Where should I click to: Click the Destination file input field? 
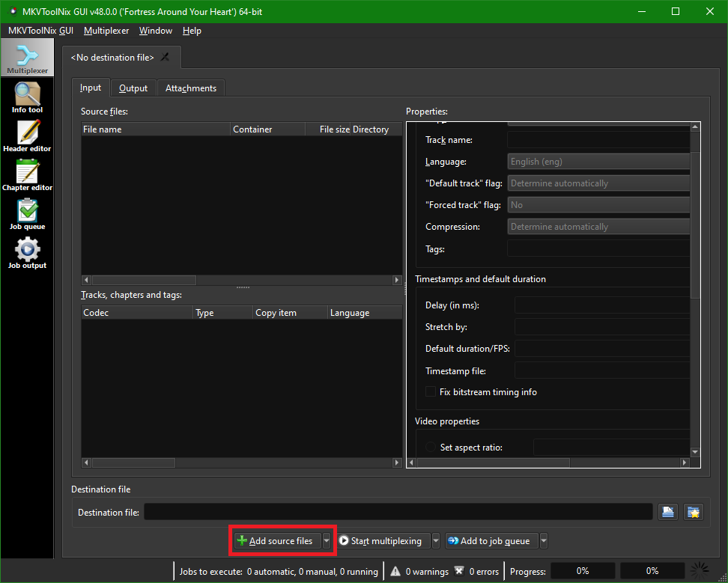coord(398,512)
